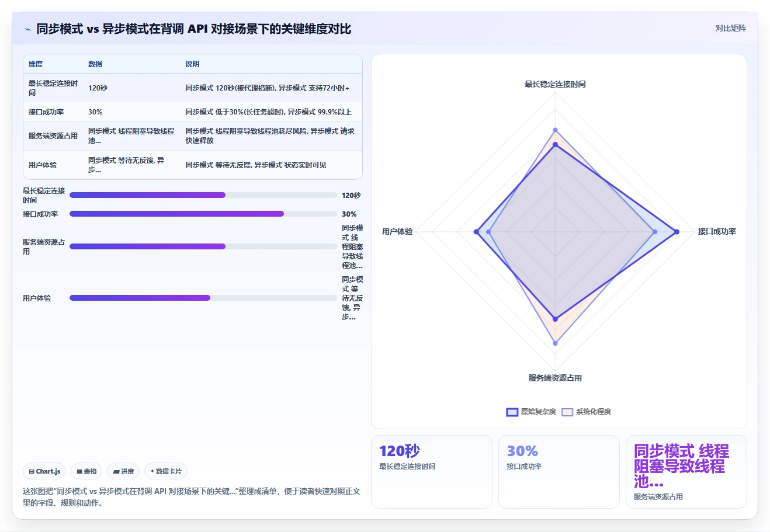The height and width of the screenshot is (532, 770).
Task: Click the description mentioning 状态实时可见
Action: (256, 165)
